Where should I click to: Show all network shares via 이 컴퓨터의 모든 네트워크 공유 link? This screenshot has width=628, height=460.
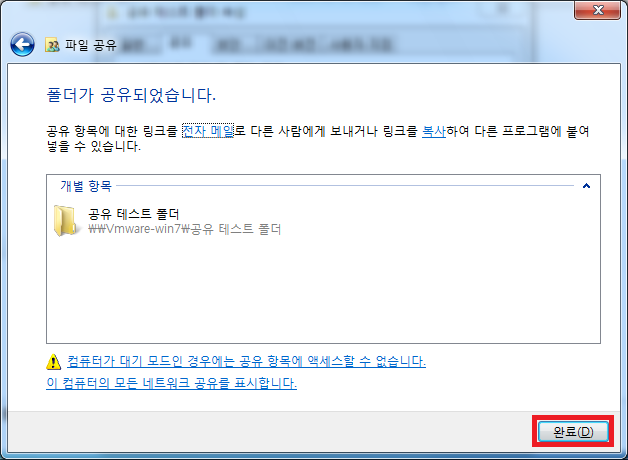pyautogui.click(x=171, y=383)
